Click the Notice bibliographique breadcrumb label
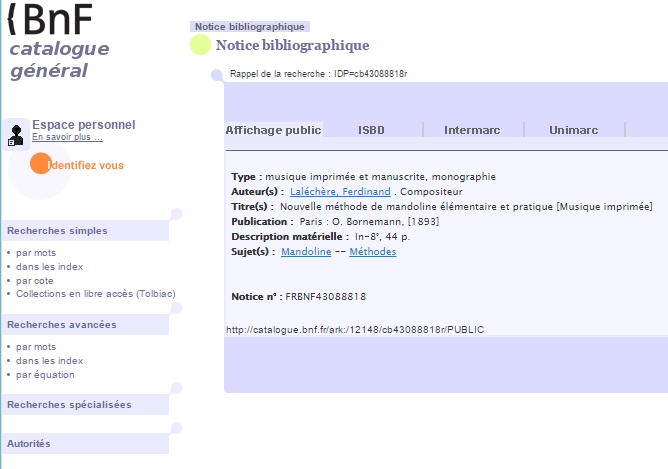668x469 pixels. point(250,26)
